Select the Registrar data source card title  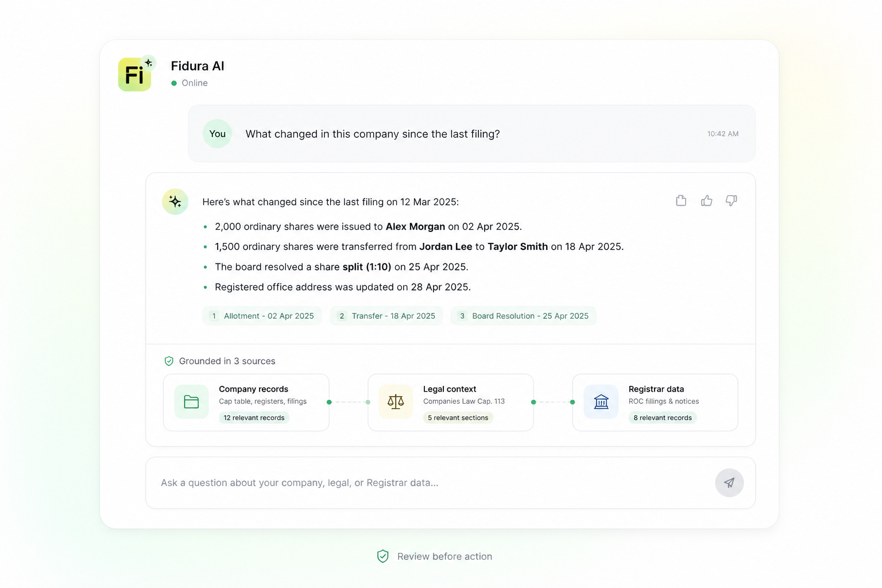click(x=656, y=389)
